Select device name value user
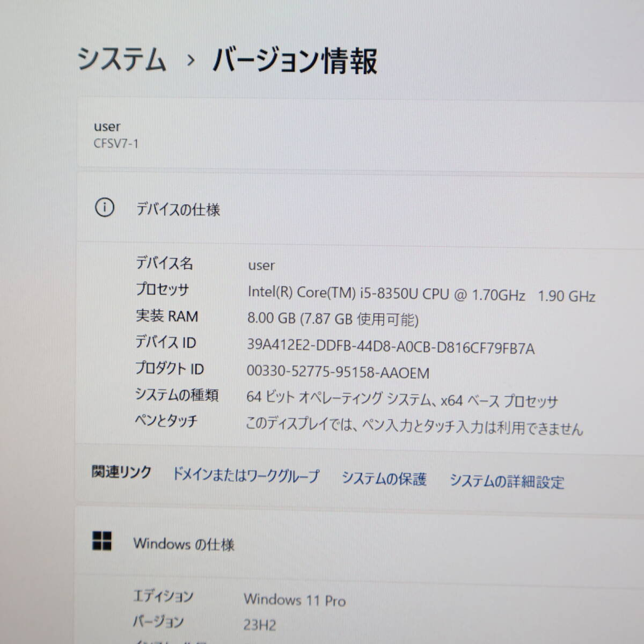This screenshot has height=644, width=644. [261, 265]
